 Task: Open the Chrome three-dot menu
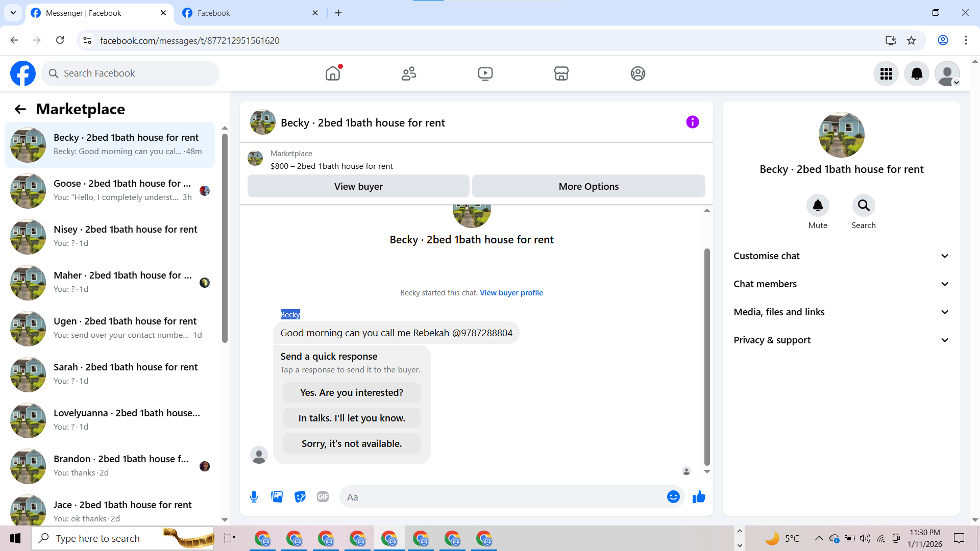pyautogui.click(x=966, y=40)
